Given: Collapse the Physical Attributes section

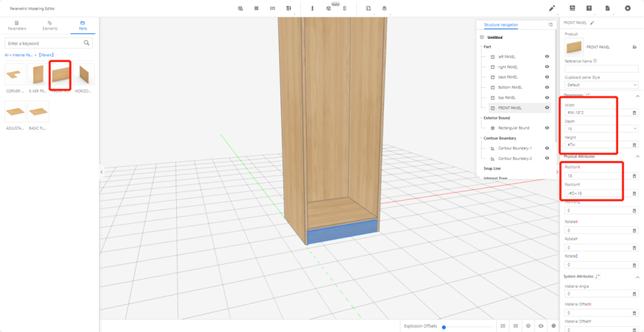Looking at the screenshot, I should coord(637,157).
